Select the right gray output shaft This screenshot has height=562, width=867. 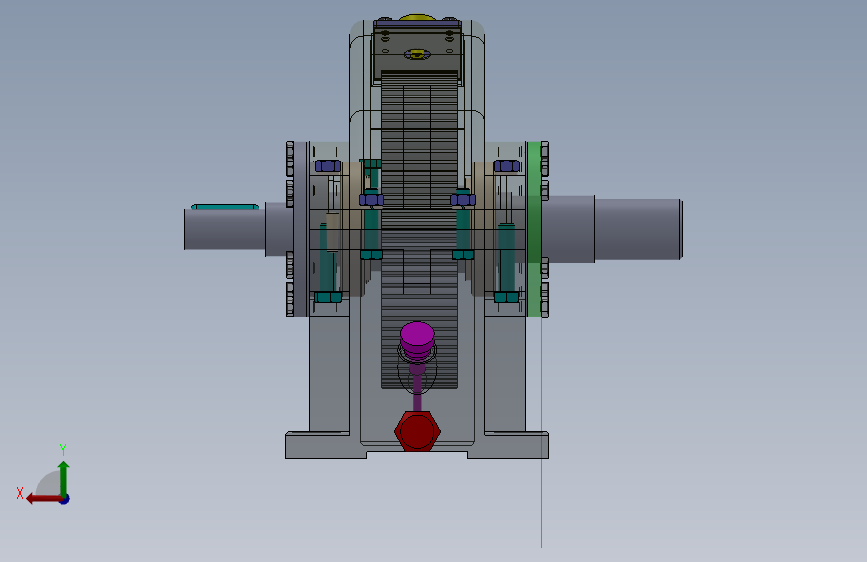point(638,229)
